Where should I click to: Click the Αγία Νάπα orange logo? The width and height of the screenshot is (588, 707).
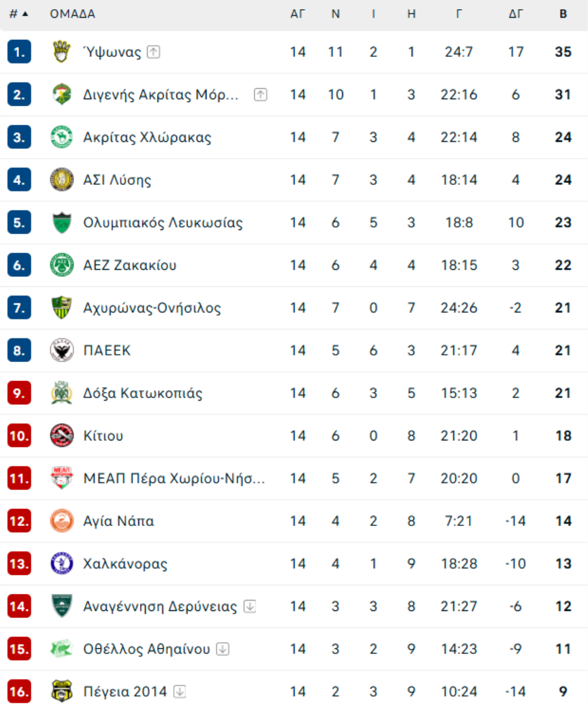62,521
